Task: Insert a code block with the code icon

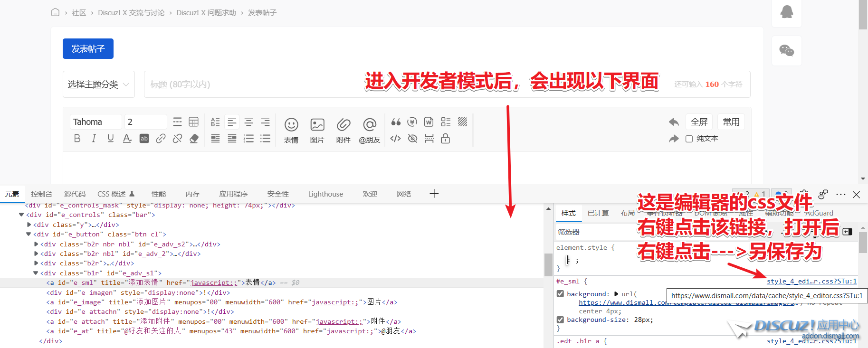Action: pos(395,139)
